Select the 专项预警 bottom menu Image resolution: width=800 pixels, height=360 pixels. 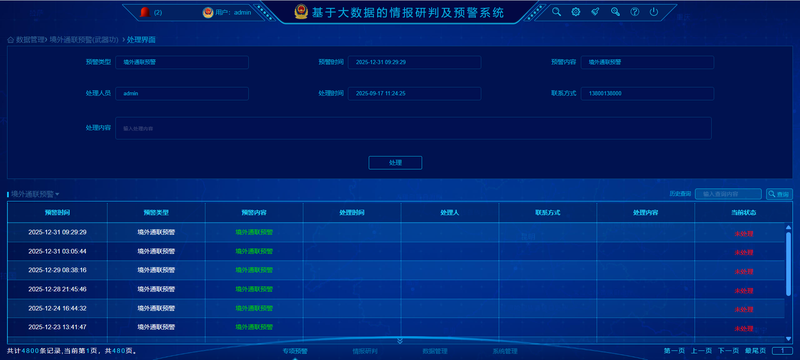[x=295, y=351]
